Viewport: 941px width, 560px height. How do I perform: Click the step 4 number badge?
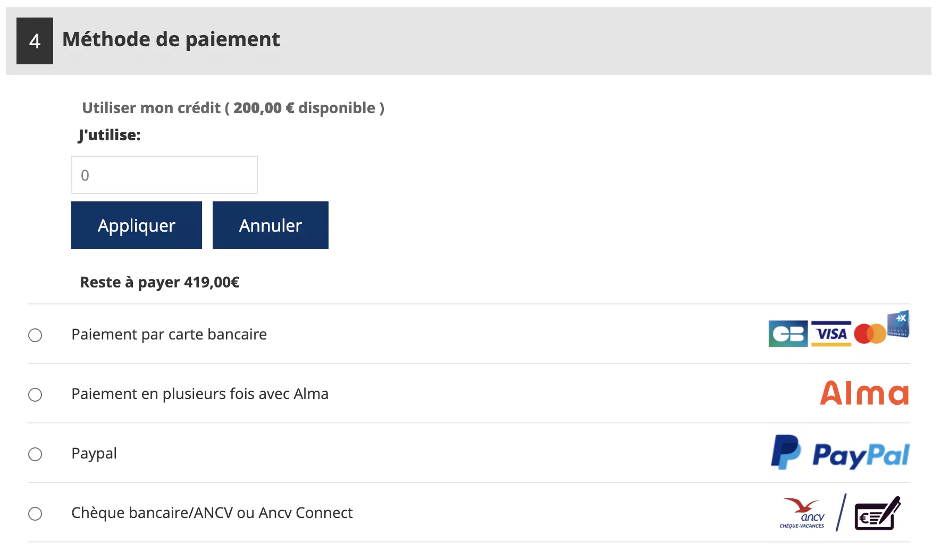pyautogui.click(x=35, y=41)
